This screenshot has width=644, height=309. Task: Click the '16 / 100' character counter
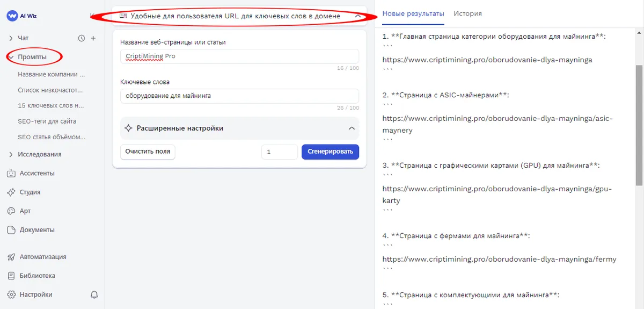348,68
